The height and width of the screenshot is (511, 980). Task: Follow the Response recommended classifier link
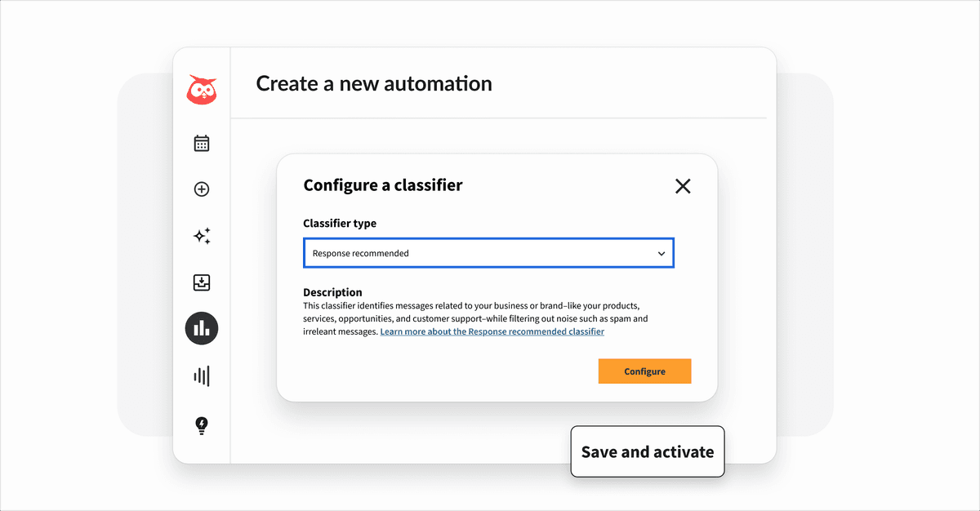[x=492, y=331]
